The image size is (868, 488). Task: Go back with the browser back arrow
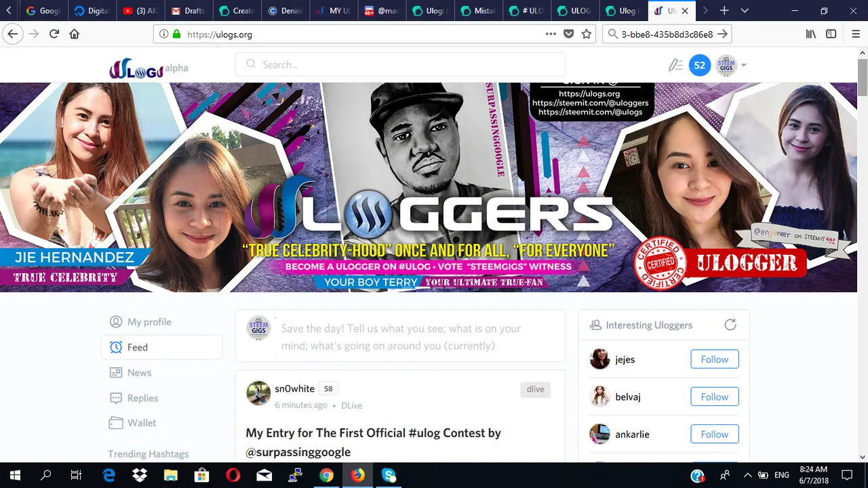coord(12,34)
